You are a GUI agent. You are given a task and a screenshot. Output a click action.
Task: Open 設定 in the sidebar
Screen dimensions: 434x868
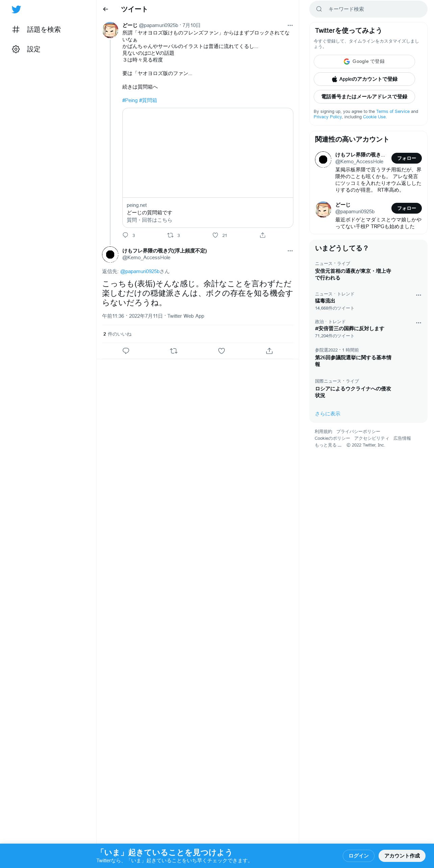click(26, 49)
